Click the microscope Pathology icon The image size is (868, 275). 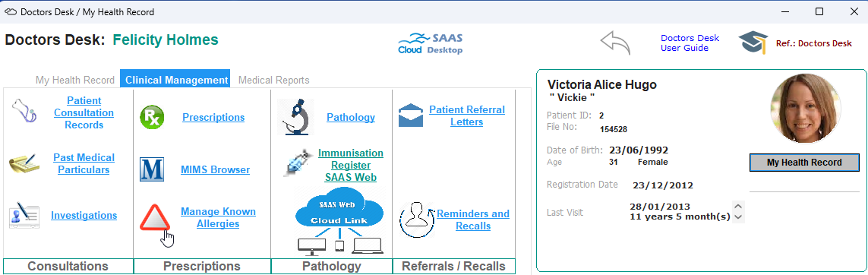pyautogui.click(x=295, y=117)
